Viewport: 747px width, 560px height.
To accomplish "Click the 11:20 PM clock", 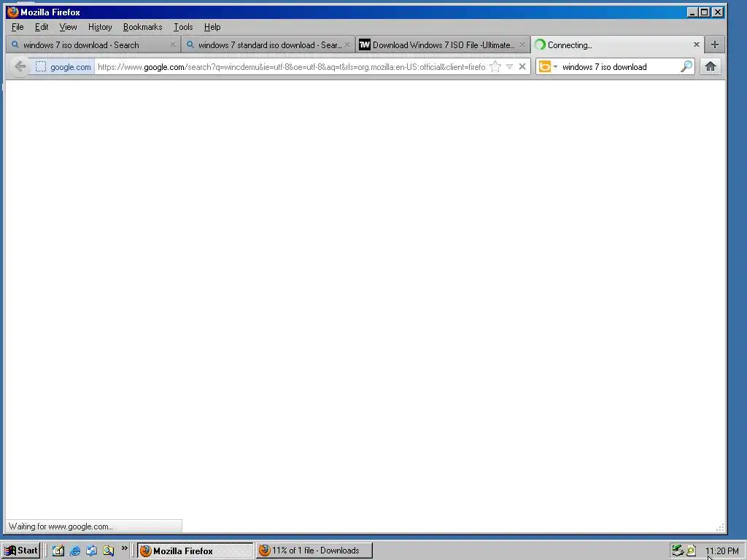I will pyautogui.click(x=721, y=551).
